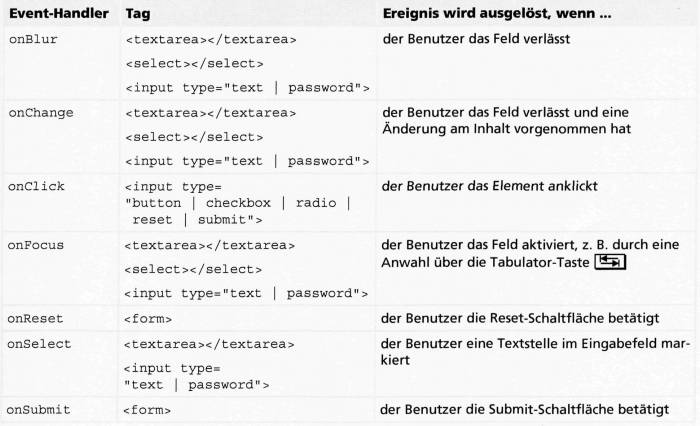Screen dimensions: 700x426
Task: Select the onSubmit event handler cell
Action: 39,409
